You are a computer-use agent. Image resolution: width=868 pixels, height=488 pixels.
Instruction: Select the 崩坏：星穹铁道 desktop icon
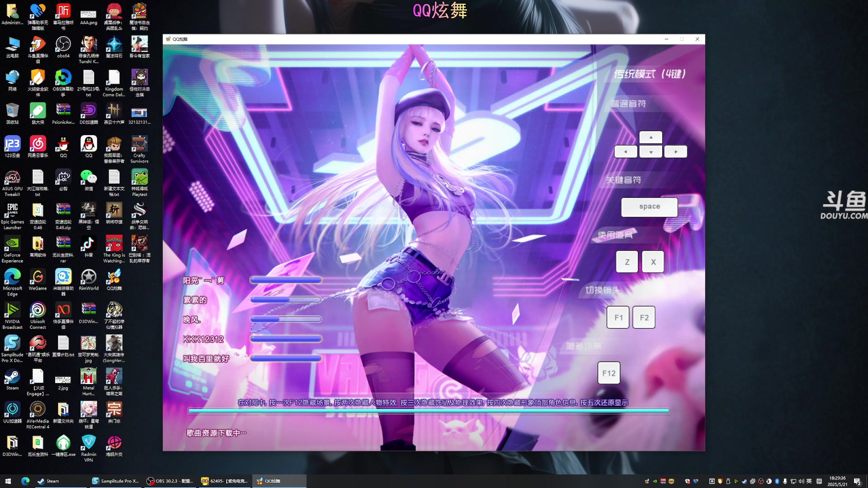[89, 415]
